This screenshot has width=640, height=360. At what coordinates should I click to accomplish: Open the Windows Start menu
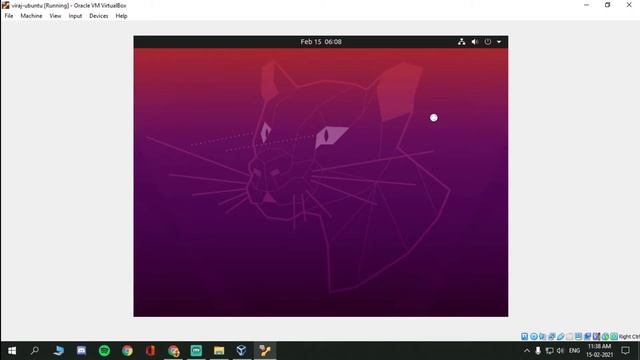pos(12,351)
